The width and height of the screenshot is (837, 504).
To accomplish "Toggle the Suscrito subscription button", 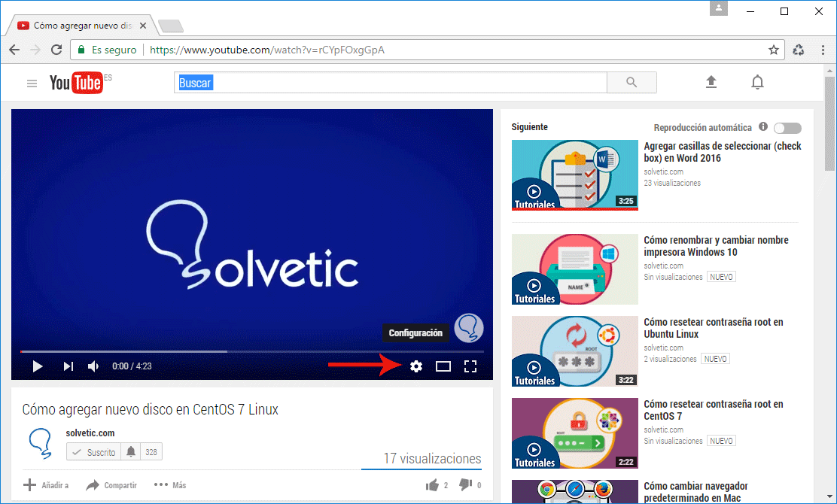I will [94, 452].
